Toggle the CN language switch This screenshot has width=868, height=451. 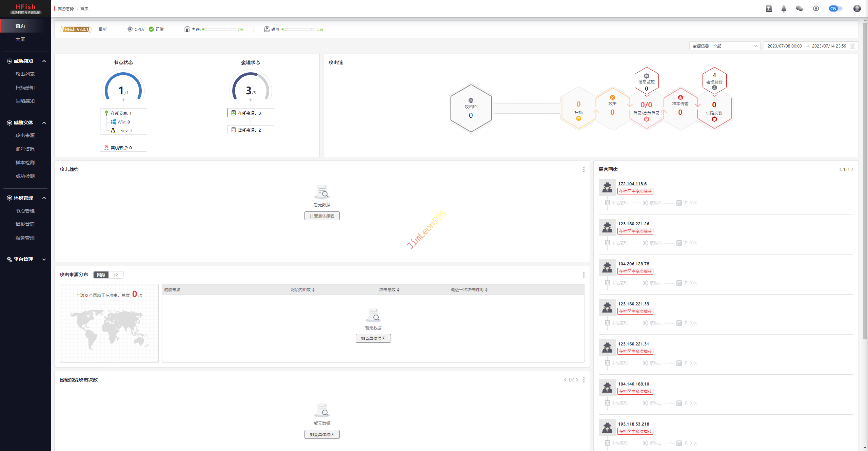(x=835, y=8)
